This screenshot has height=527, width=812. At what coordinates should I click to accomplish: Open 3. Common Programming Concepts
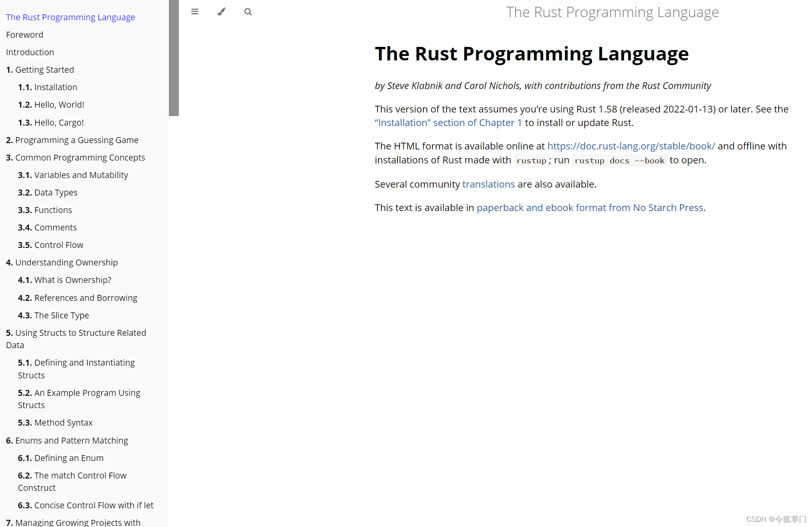point(76,157)
